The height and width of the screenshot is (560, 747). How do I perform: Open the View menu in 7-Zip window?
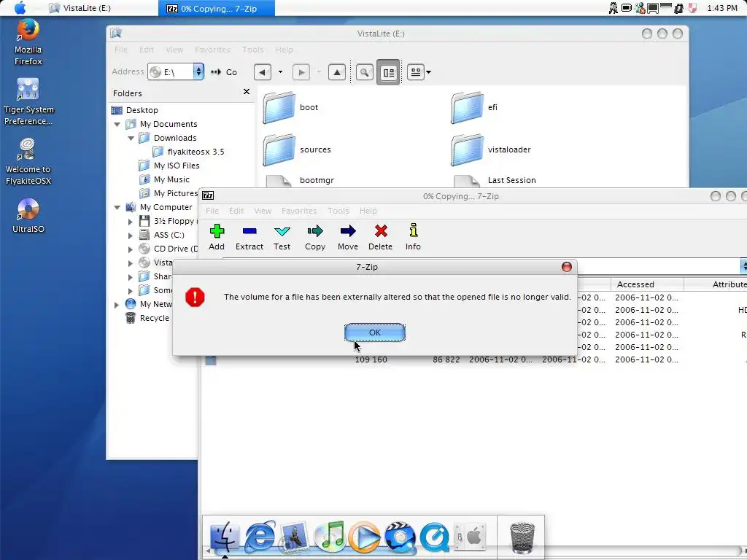pyautogui.click(x=263, y=211)
